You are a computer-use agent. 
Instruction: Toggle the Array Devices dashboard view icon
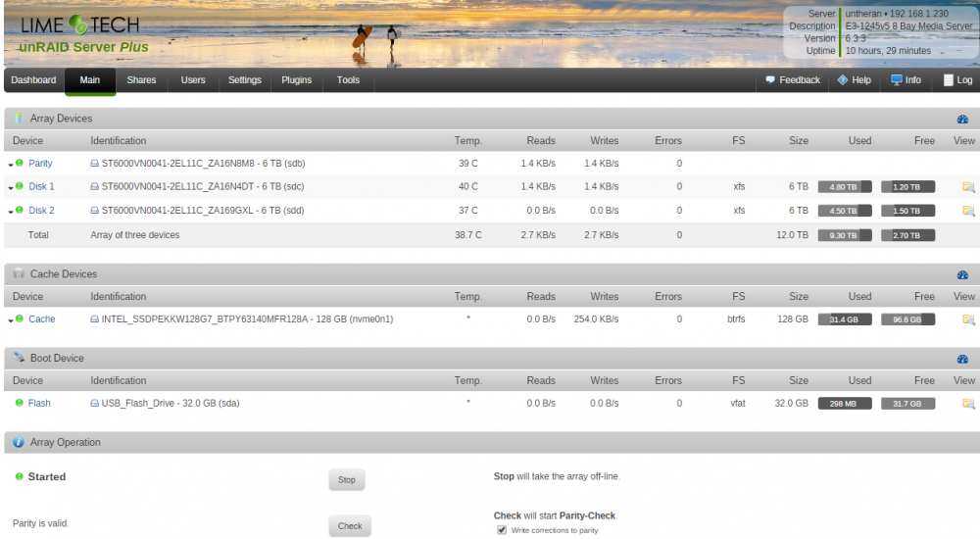[x=962, y=119]
